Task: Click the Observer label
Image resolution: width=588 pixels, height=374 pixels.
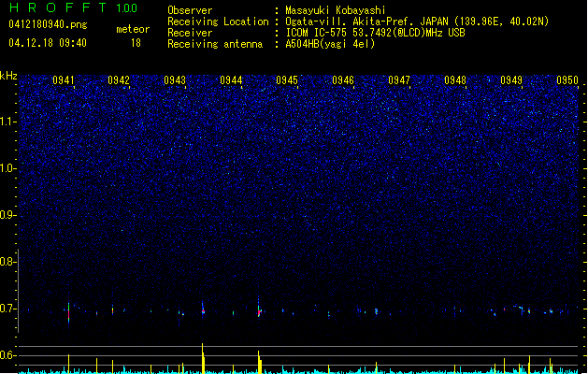Action: click(190, 10)
